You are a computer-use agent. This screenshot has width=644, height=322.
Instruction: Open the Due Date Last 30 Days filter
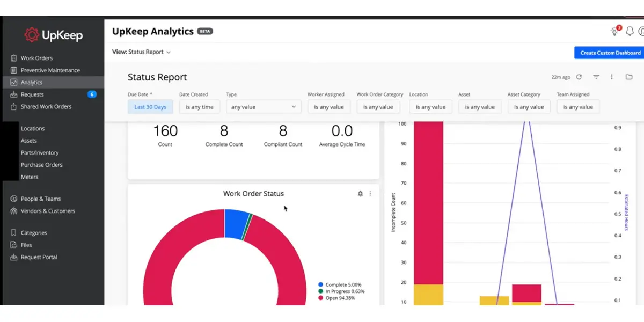[150, 107]
